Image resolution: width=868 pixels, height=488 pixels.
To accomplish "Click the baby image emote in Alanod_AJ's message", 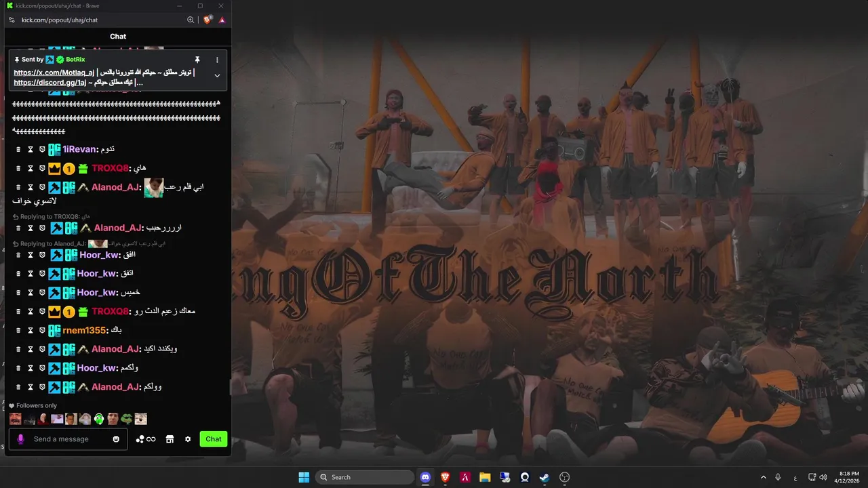I will point(154,188).
